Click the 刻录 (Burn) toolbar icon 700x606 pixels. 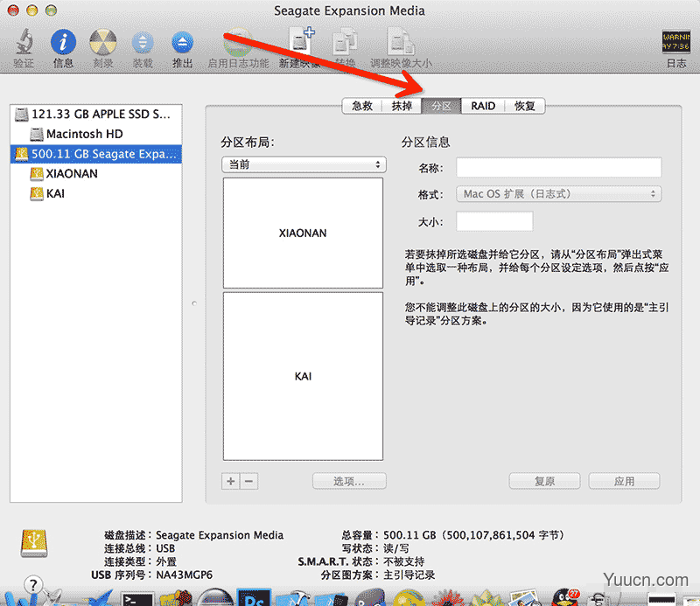pyautogui.click(x=103, y=42)
